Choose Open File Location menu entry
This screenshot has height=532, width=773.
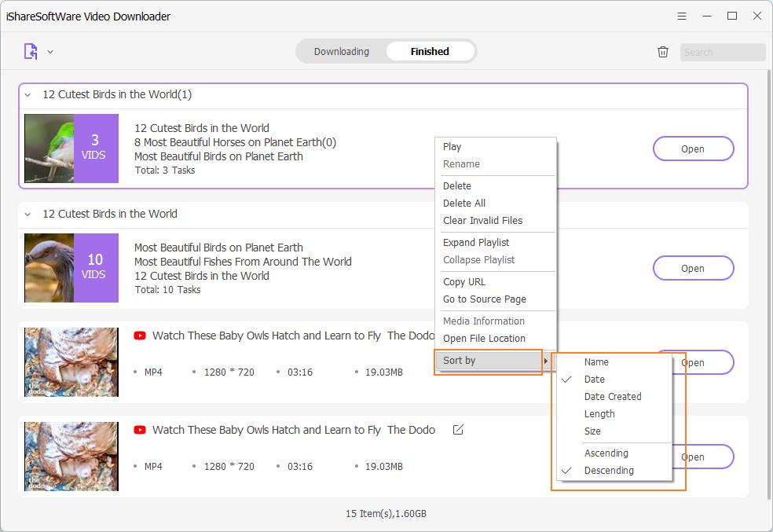tap(496, 339)
